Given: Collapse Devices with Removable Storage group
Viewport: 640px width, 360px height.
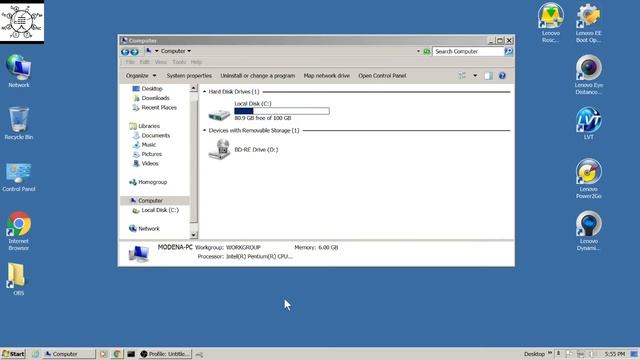Looking at the screenshot, I should pyautogui.click(x=204, y=131).
